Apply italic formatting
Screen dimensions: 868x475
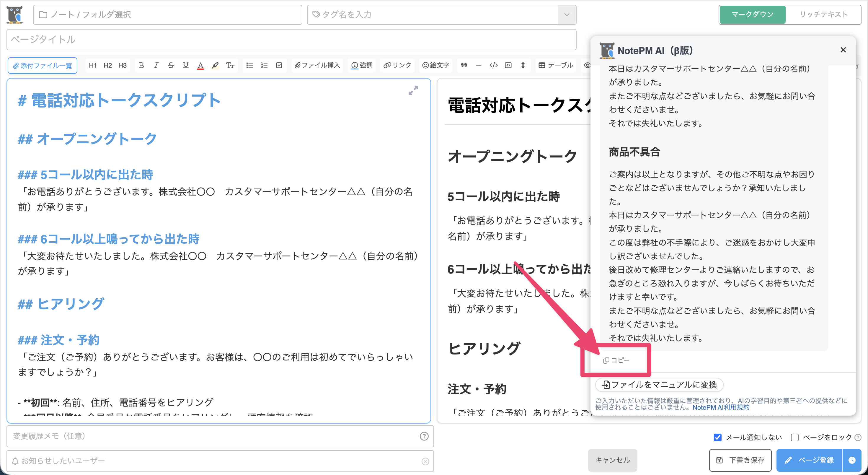click(x=156, y=65)
